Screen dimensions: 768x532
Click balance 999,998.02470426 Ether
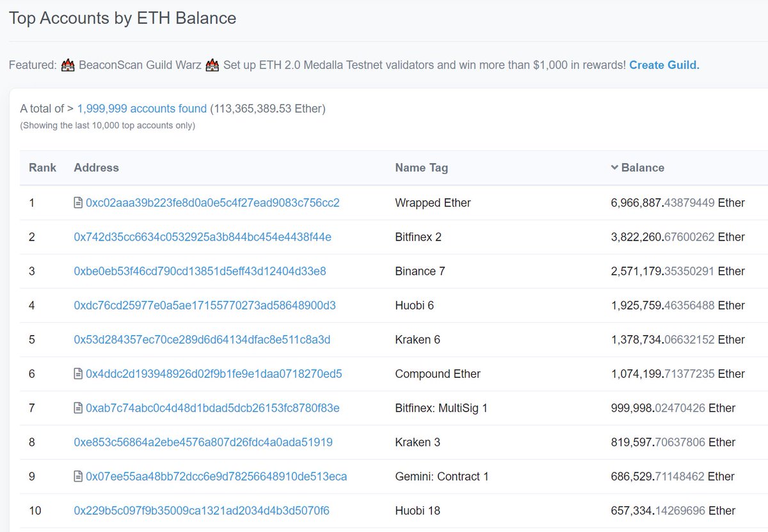(673, 408)
